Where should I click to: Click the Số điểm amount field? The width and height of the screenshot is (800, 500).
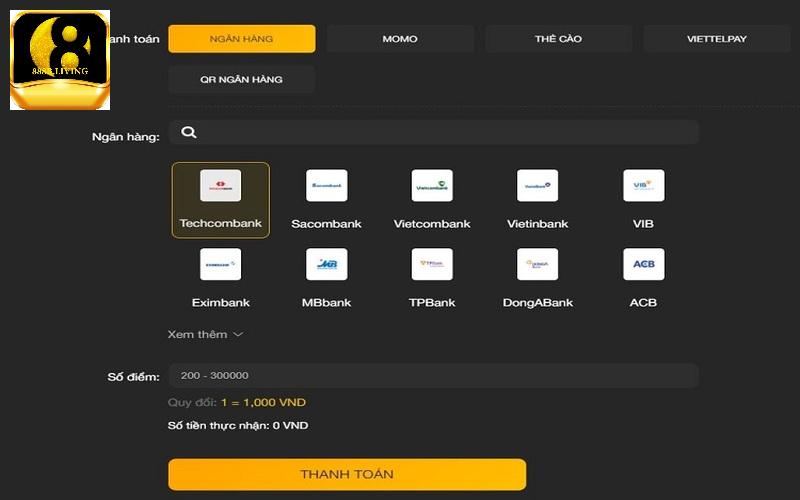(432, 376)
